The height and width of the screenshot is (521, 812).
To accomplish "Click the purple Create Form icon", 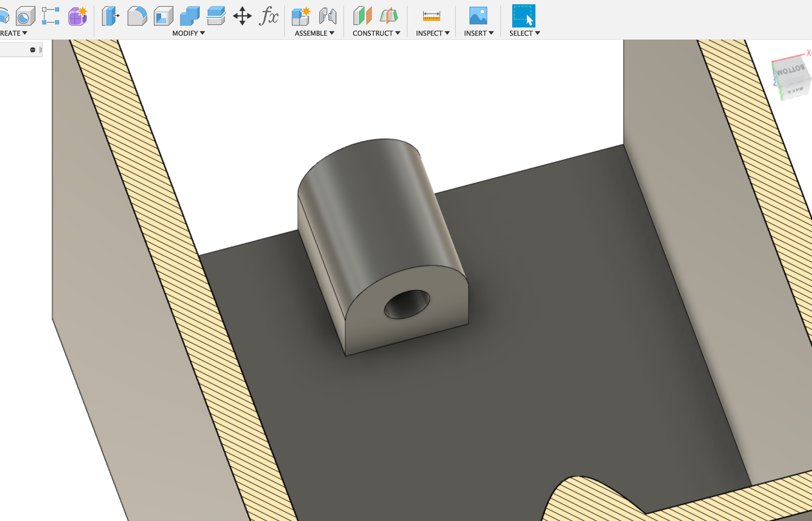I will click(x=78, y=16).
